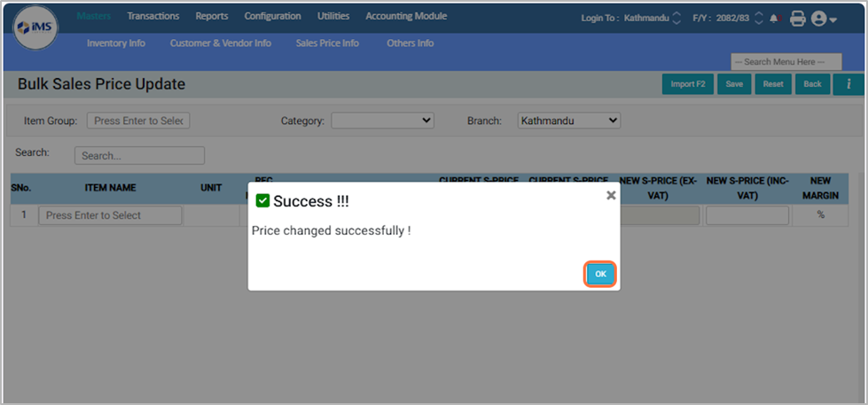Click the Save button

click(734, 84)
